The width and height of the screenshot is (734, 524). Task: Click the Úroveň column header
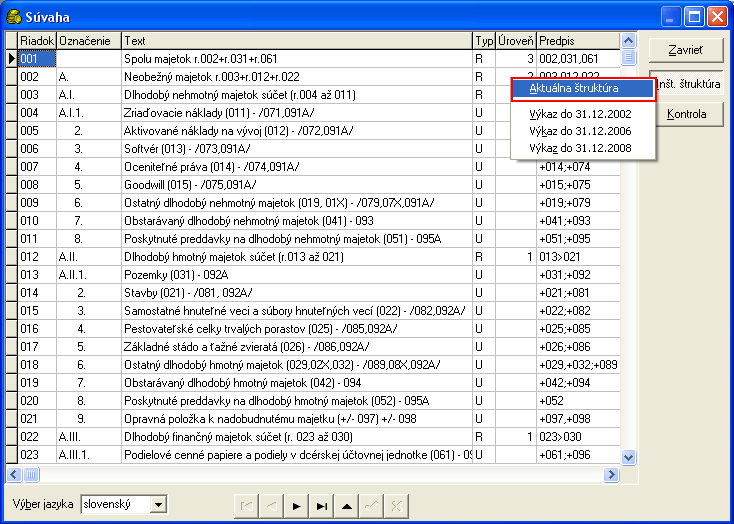click(515, 41)
